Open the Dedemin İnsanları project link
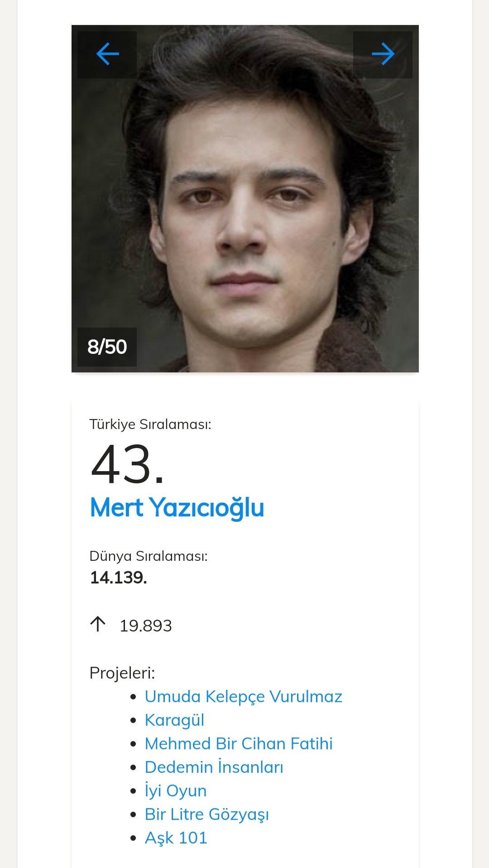This screenshot has height=868, width=489. click(x=214, y=767)
